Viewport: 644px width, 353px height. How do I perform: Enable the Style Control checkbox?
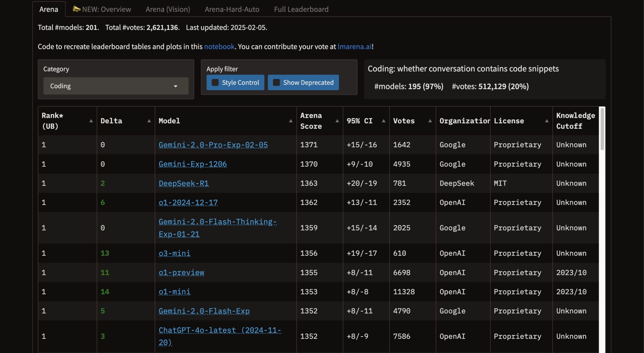[x=215, y=83]
